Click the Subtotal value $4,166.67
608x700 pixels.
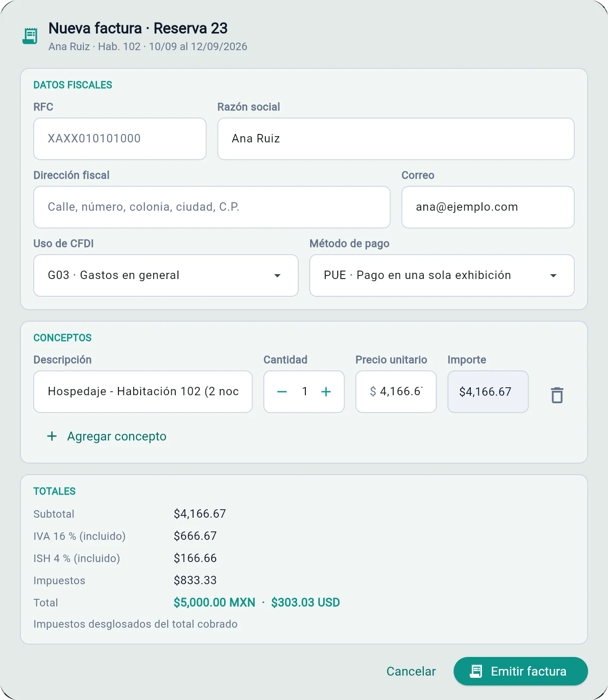coord(200,514)
